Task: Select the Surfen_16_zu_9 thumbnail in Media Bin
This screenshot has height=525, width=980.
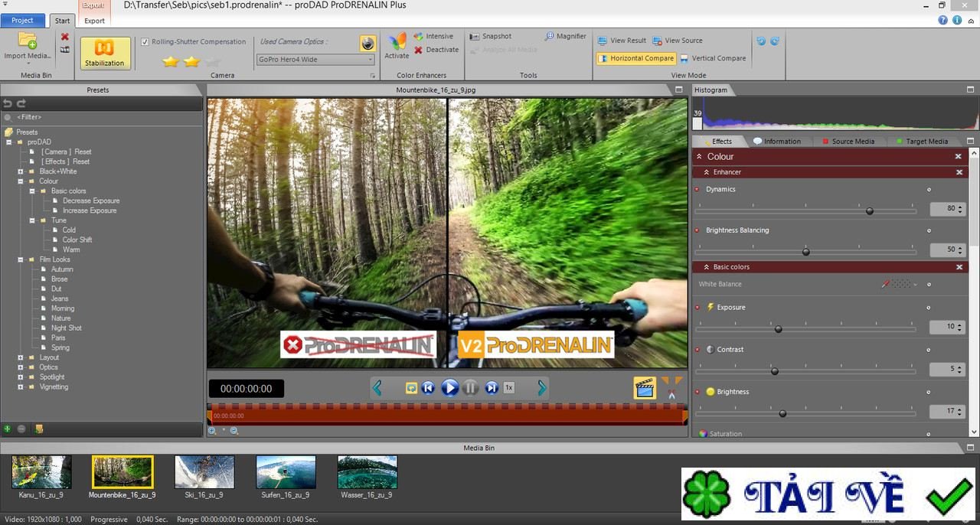Action: [286, 472]
